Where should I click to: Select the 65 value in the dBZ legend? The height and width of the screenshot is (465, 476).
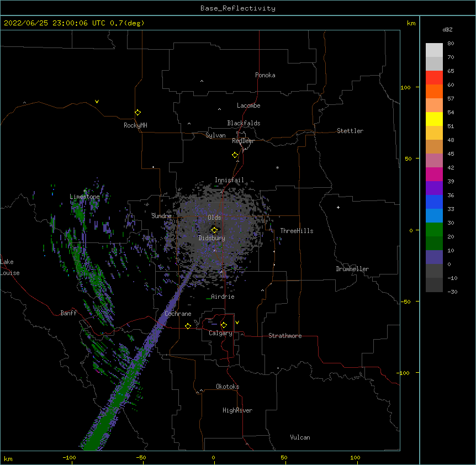click(x=451, y=71)
